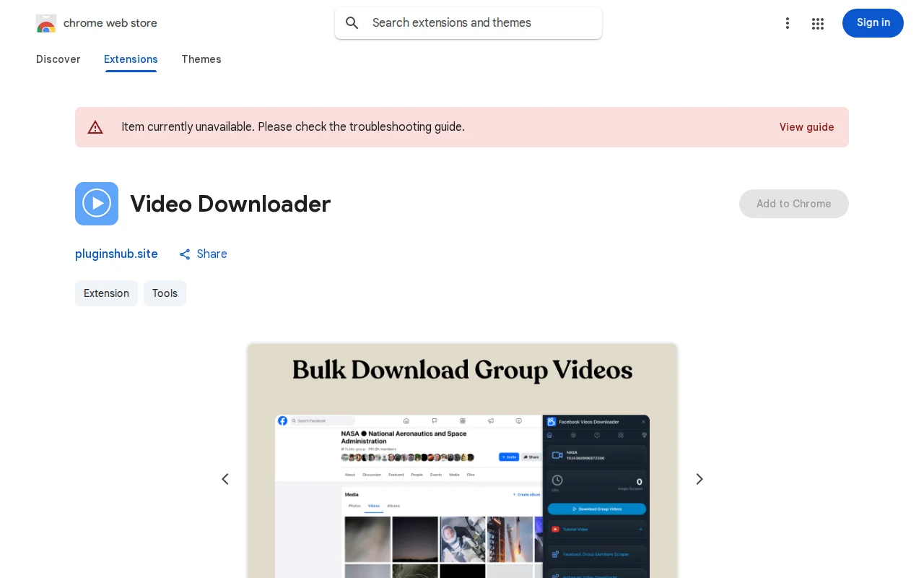Click the share icon beside Share
The image size is (924, 578).
(x=185, y=254)
